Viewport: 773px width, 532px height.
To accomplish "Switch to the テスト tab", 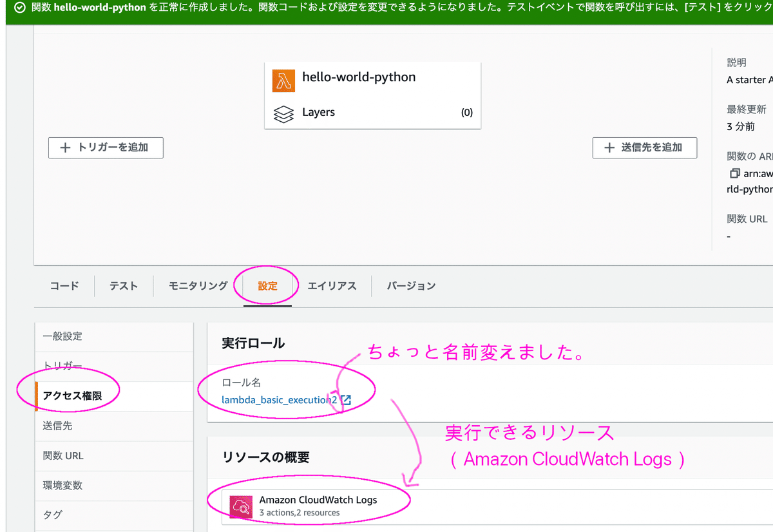I will (124, 285).
